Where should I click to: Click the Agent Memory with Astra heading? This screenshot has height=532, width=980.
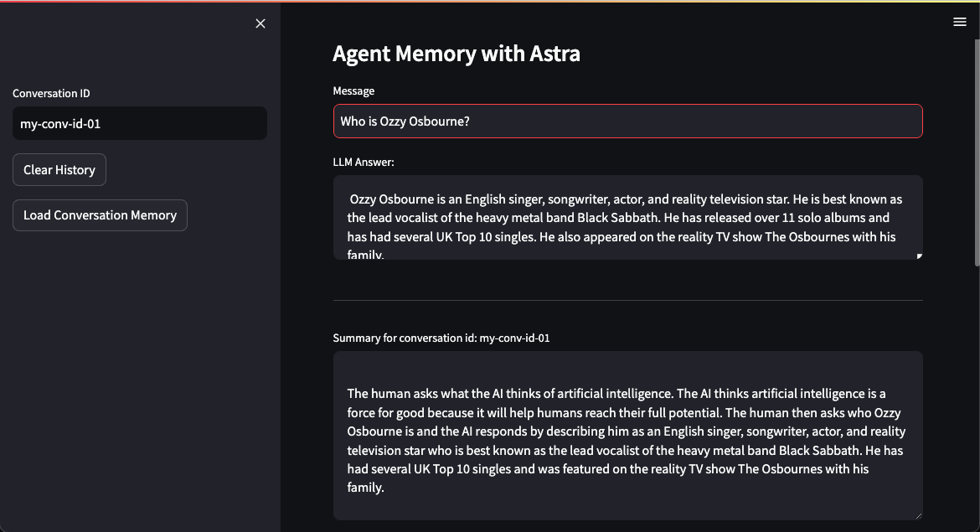click(x=456, y=54)
